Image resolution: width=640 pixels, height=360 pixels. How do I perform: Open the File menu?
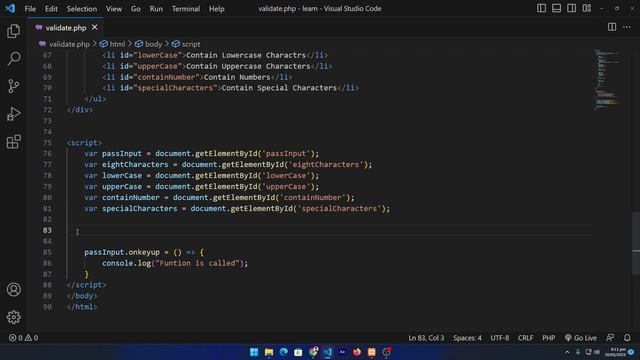tap(30, 9)
